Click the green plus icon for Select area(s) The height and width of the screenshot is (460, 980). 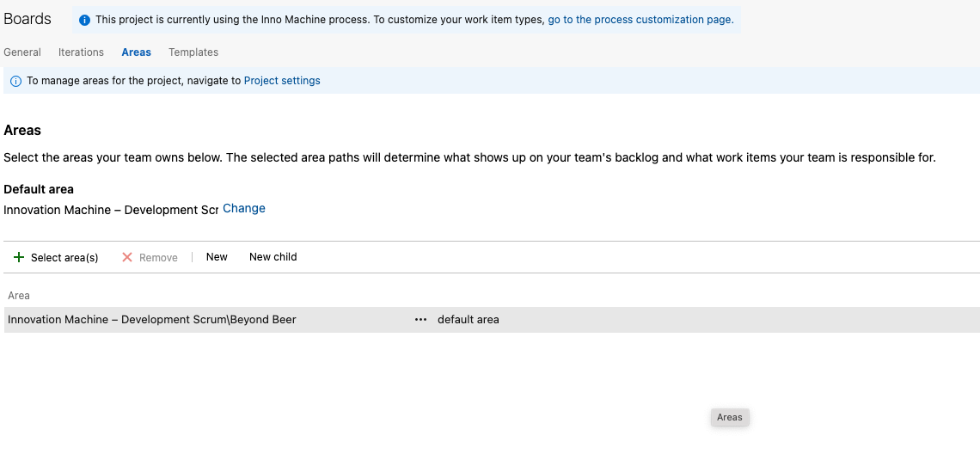[19, 257]
